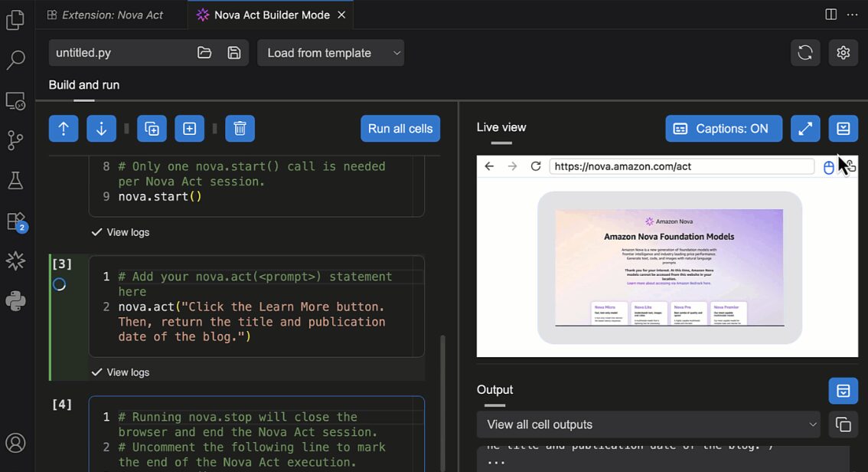Duplicate the selected cell
868x472 pixels.
152,129
